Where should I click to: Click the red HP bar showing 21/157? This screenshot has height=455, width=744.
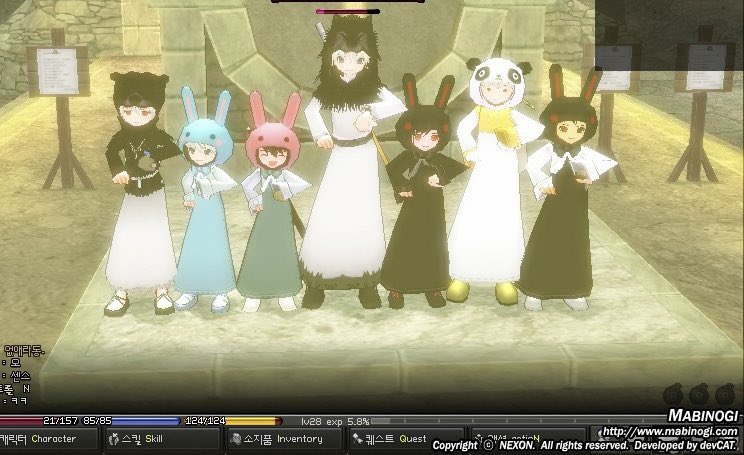tap(39, 421)
